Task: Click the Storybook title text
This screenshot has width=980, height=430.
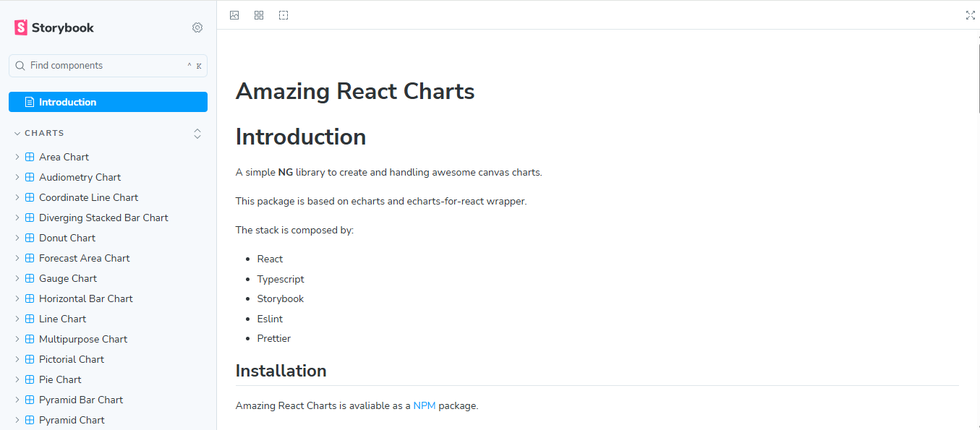Action: tap(63, 28)
